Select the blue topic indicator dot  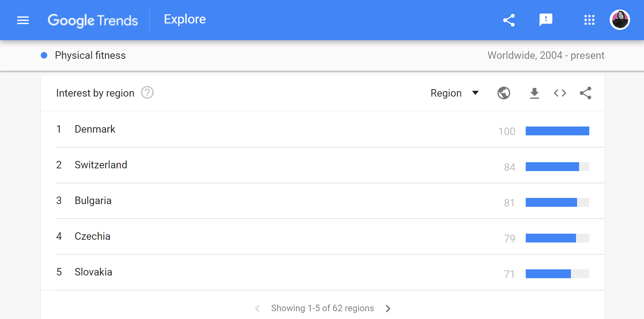click(43, 55)
